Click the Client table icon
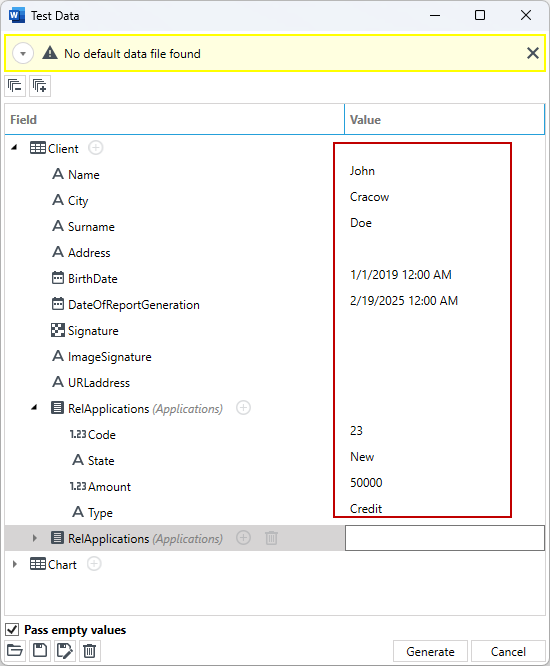 (x=38, y=148)
